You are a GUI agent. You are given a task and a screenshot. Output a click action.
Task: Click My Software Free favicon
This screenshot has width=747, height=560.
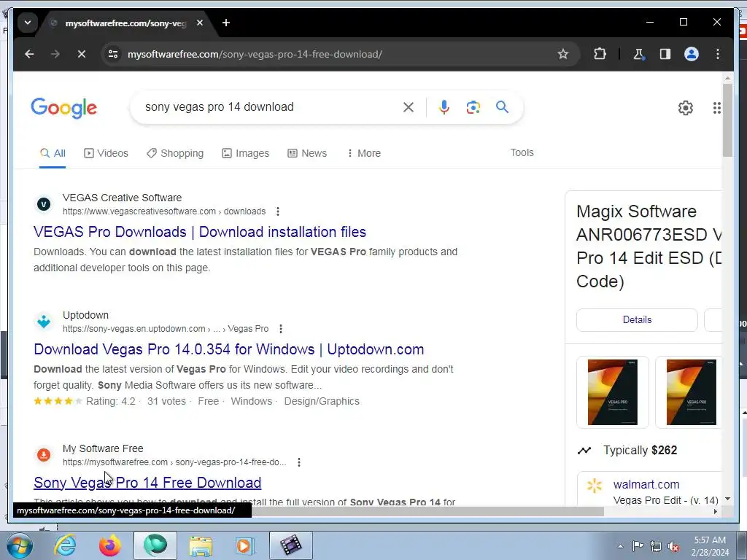tap(44, 455)
